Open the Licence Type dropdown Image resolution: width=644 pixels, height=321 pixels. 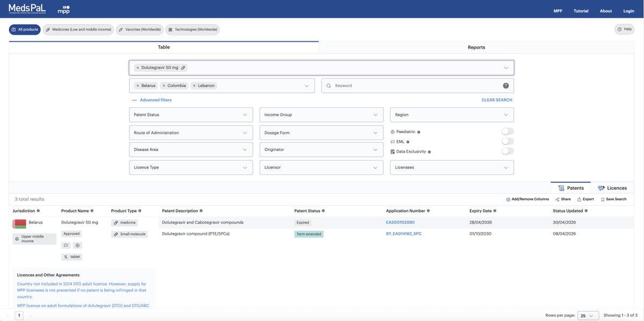[191, 167]
